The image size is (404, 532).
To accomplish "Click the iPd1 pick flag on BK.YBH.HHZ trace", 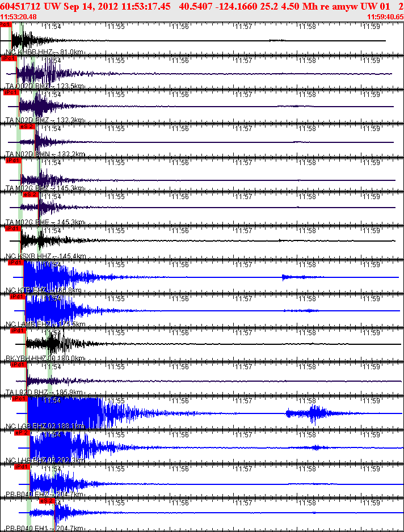I will pyautogui.click(x=18, y=330).
